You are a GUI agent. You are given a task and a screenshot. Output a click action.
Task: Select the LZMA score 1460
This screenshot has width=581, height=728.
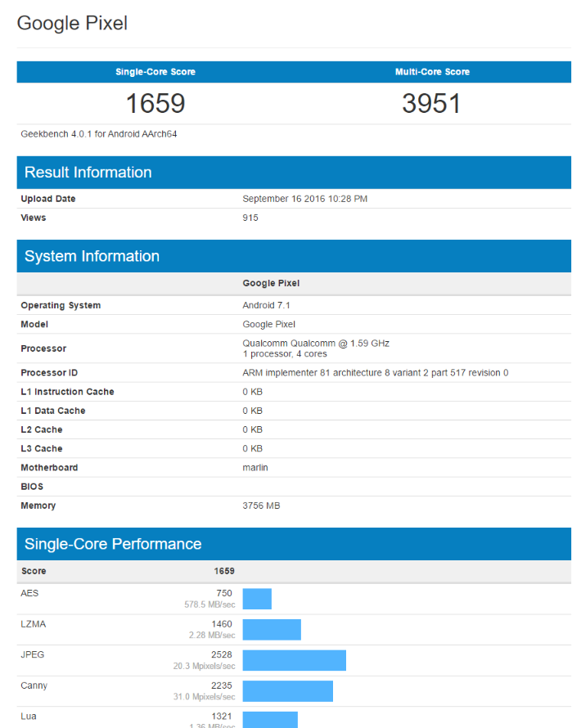(222, 624)
